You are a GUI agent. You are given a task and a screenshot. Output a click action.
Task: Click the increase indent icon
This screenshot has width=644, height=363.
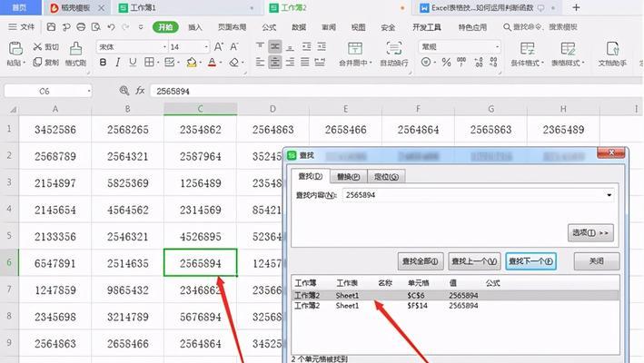(x=322, y=47)
